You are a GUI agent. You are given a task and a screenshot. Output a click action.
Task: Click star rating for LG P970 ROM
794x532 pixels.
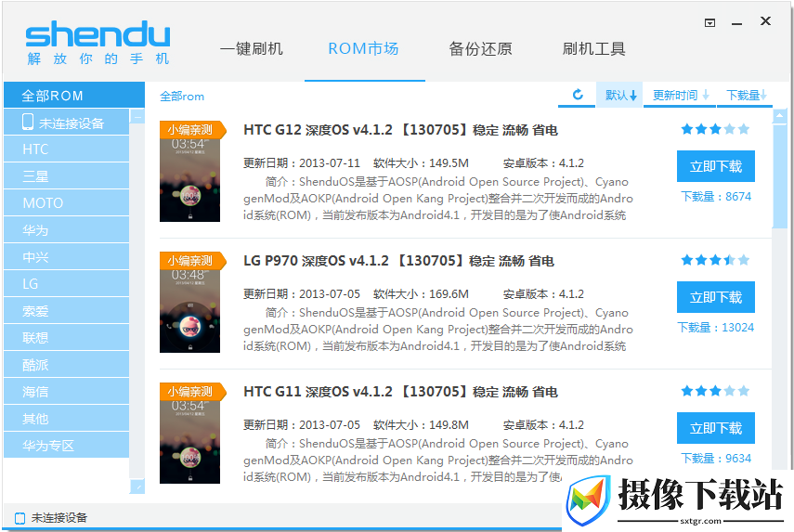coord(715,260)
